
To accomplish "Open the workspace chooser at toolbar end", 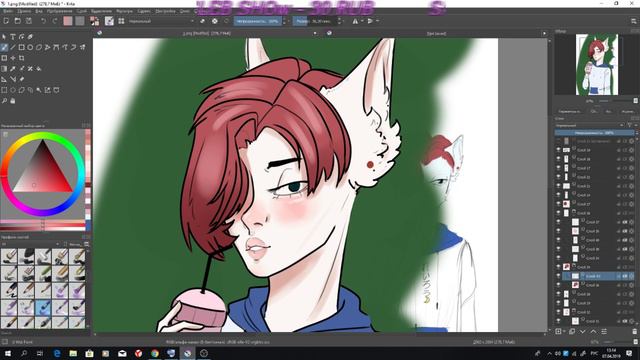I will click(634, 21).
